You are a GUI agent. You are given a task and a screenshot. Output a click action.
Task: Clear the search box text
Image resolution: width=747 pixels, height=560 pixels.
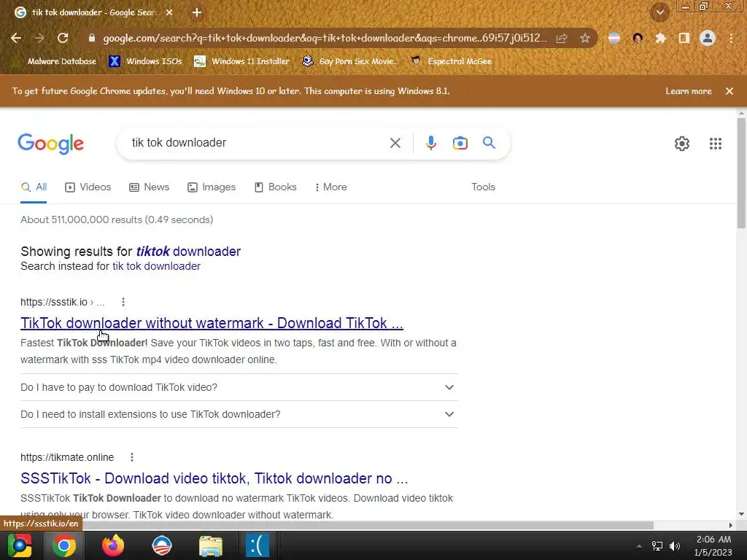(395, 143)
